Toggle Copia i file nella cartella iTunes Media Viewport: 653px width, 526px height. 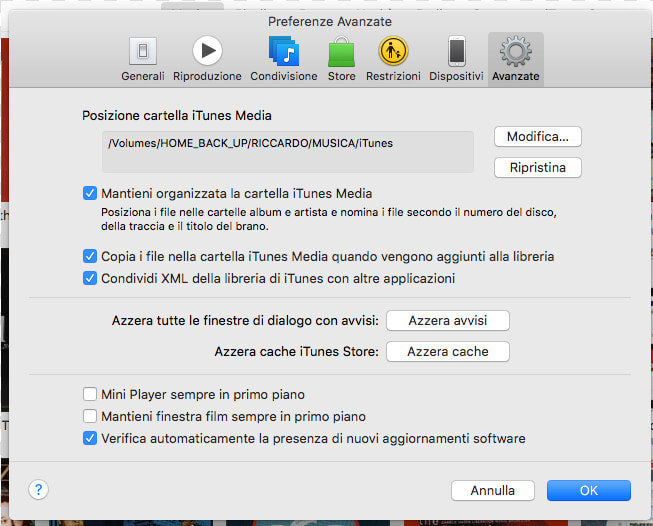pos(90,256)
